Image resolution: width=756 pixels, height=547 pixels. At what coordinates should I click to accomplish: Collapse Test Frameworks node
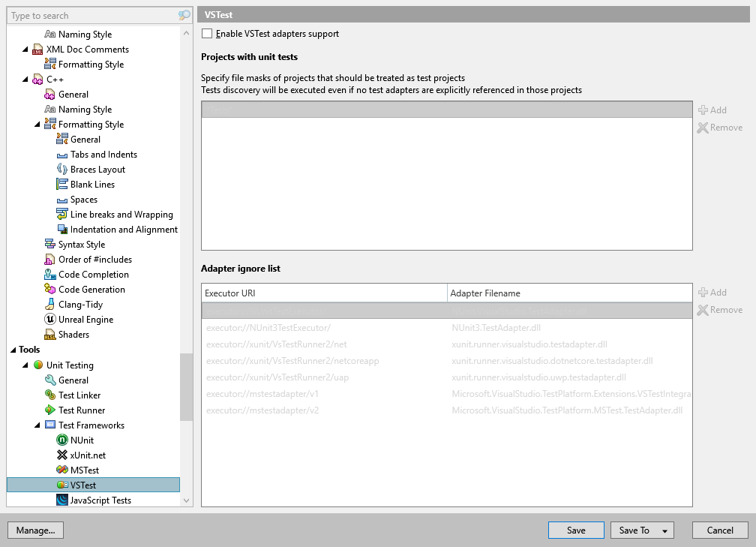coord(37,425)
